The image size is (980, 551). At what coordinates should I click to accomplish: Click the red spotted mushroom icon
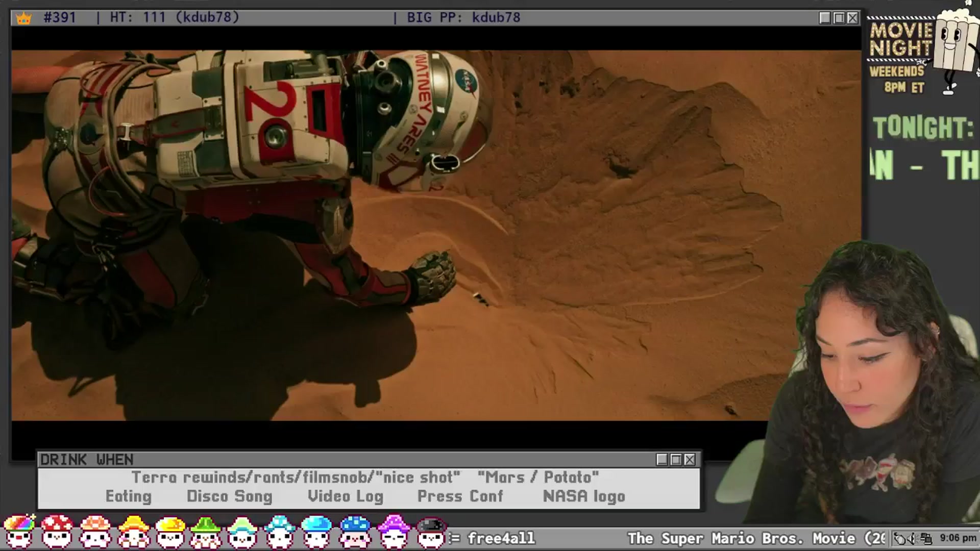pos(57,532)
